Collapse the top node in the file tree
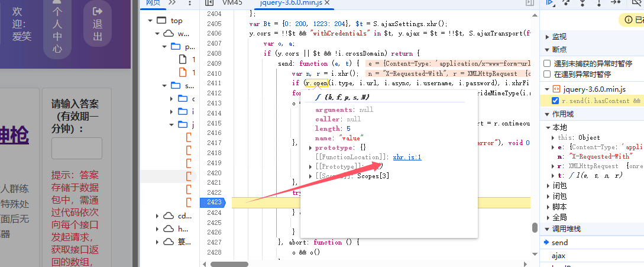Viewport: 644px width, 267px height. [150, 21]
